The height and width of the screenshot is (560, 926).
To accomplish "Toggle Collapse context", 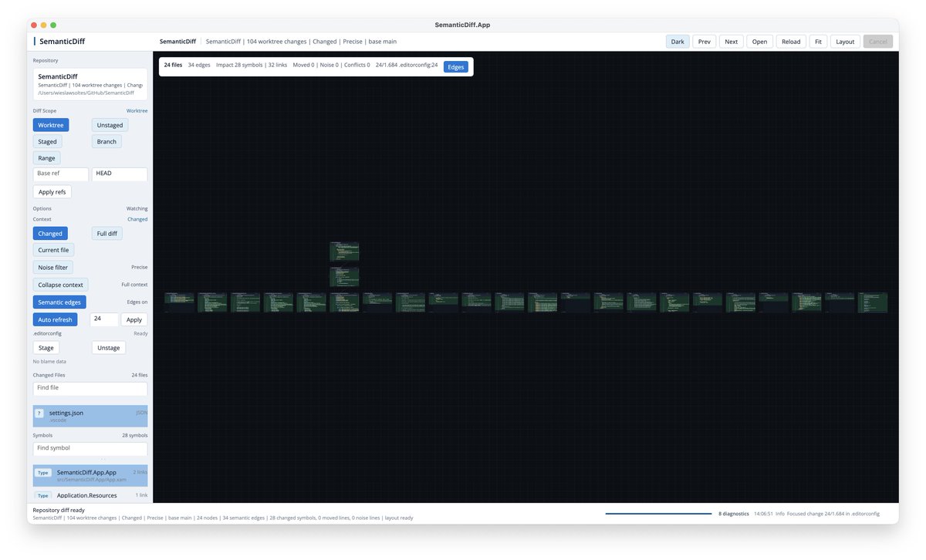I will click(x=60, y=285).
